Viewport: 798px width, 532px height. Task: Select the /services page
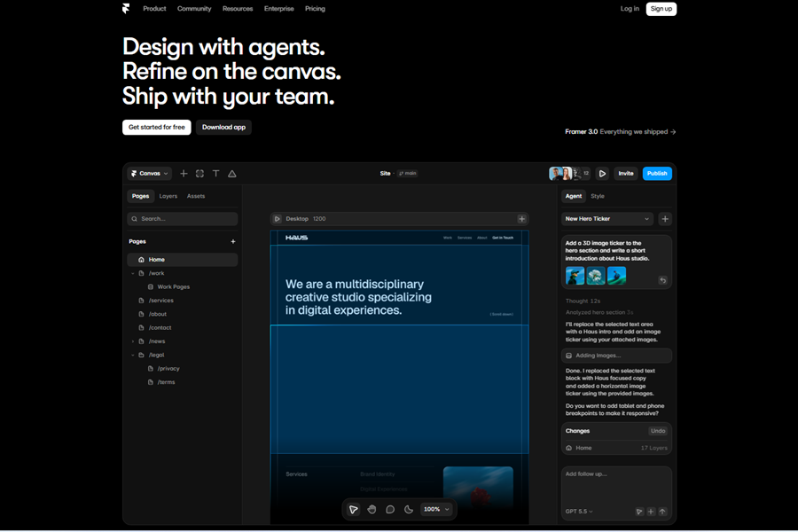pos(160,301)
